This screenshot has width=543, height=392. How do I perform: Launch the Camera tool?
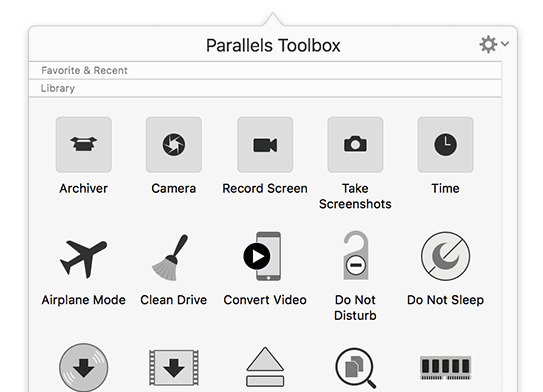(x=174, y=144)
